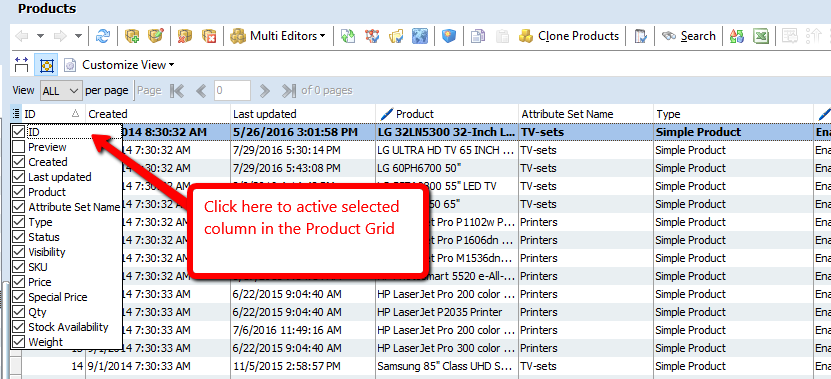The height and width of the screenshot is (379, 831).
Task: Select the LG 32LN5300 32-Inch product cell
Action: 447,131
